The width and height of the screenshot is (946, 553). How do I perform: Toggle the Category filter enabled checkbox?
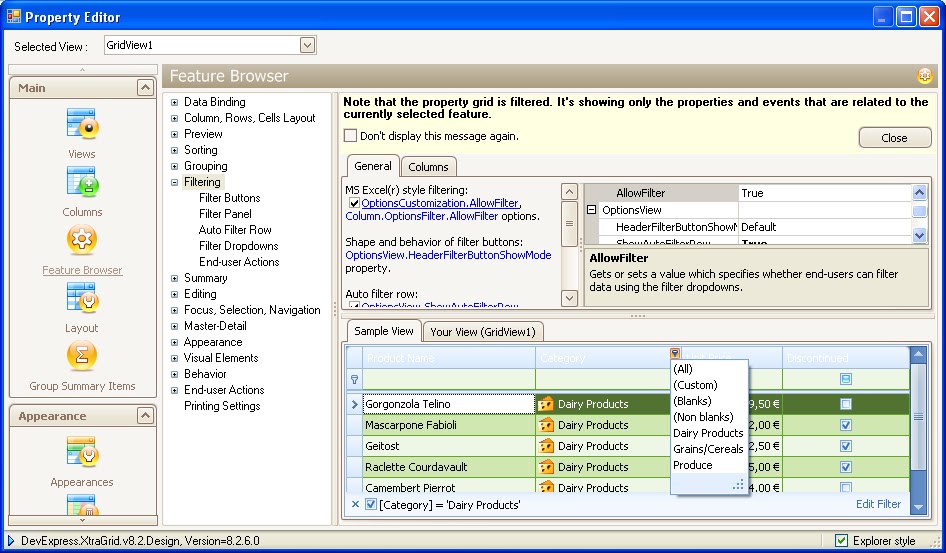pyautogui.click(x=371, y=505)
